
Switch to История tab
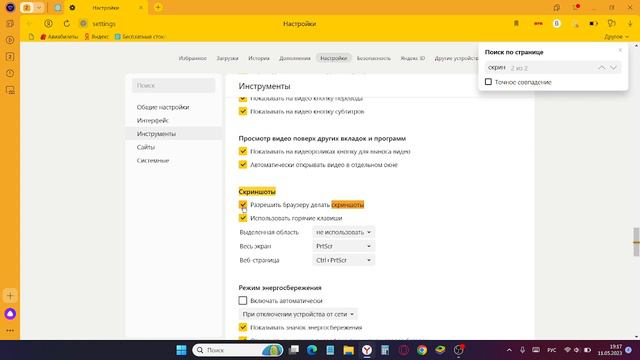coord(259,58)
